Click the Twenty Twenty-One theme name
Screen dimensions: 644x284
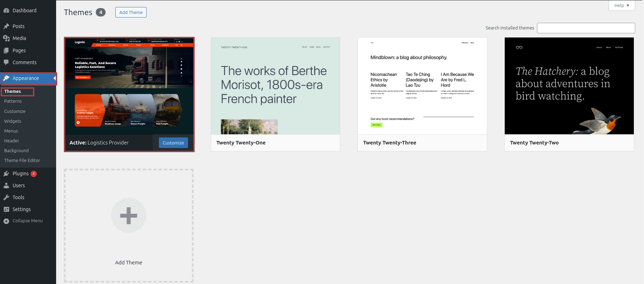[241, 143]
